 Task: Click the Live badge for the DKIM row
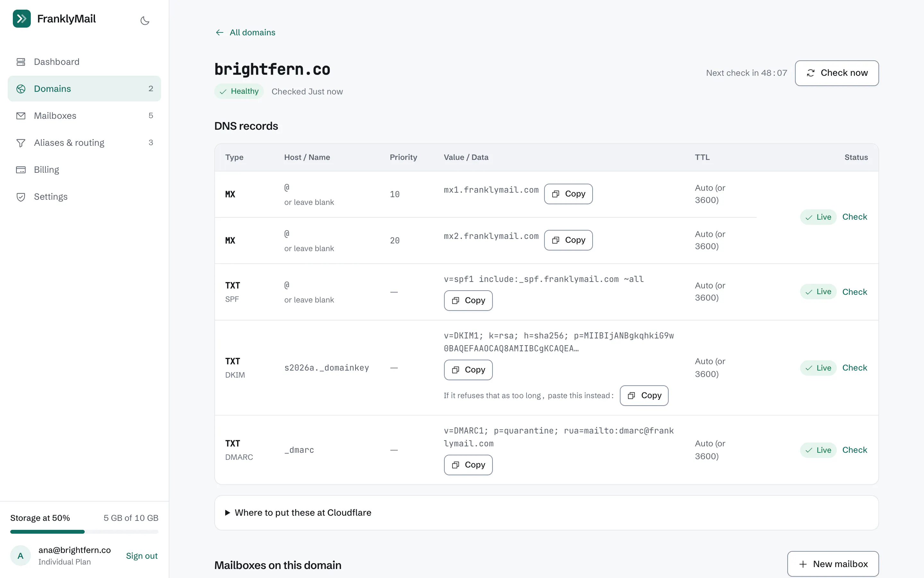click(818, 368)
